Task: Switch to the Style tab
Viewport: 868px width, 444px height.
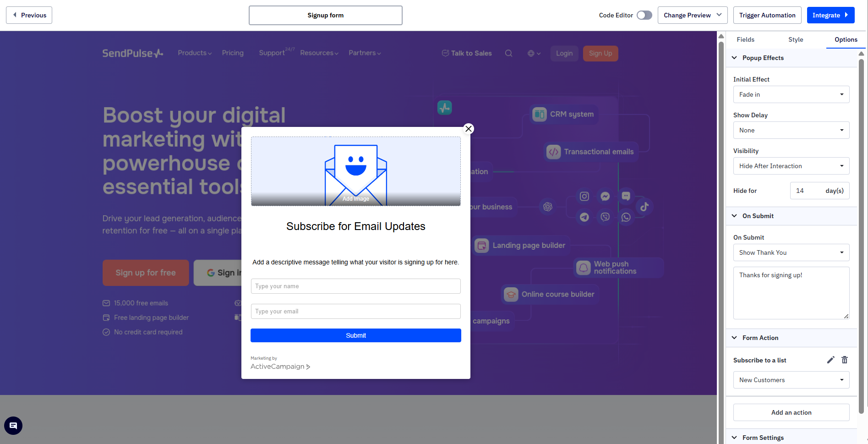Action: [796, 39]
